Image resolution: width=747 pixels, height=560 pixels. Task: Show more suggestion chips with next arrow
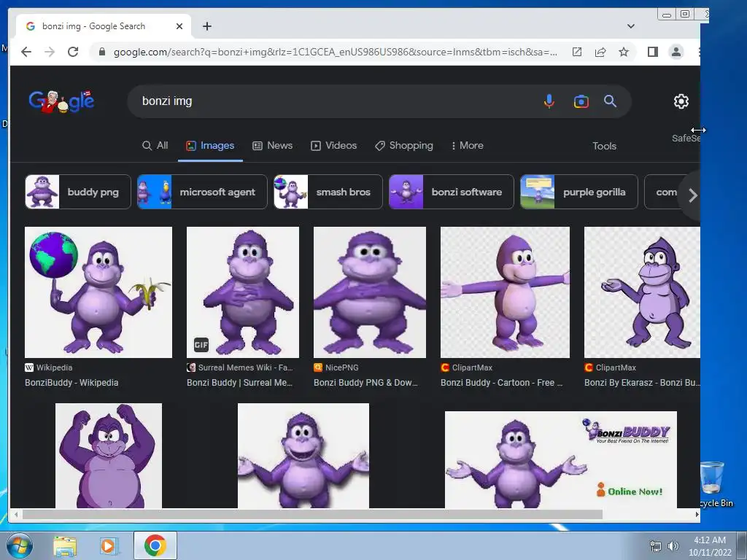pos(693,195)
